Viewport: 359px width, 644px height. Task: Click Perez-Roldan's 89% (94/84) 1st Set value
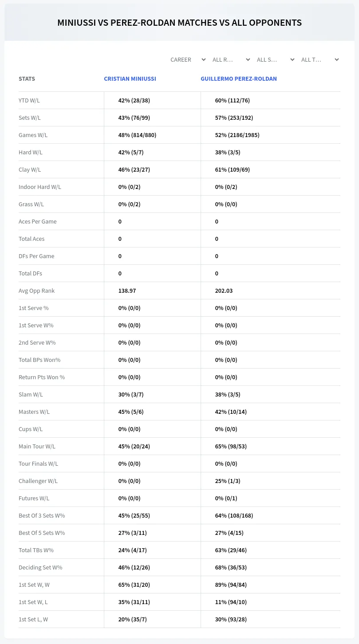[231, 585]
